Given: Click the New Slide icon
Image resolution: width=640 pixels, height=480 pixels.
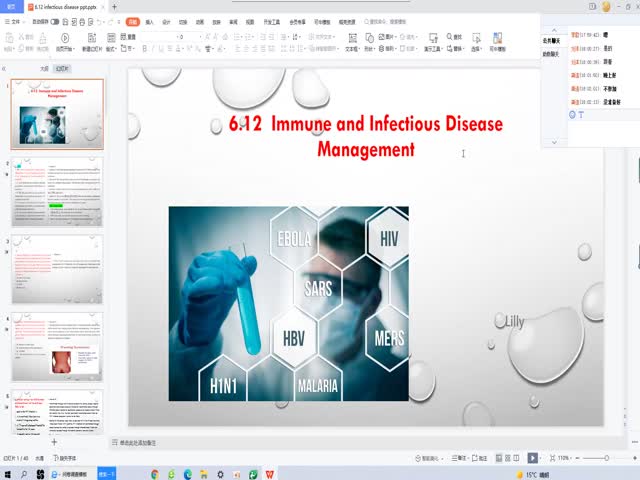Looking at the screenshot, I should pyautogui.click(x=92, y=38).
